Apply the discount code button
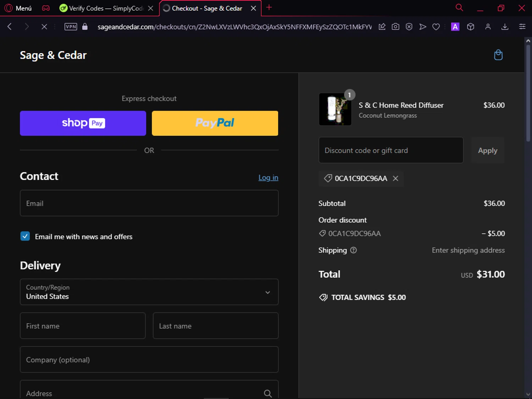 (488, 150)
